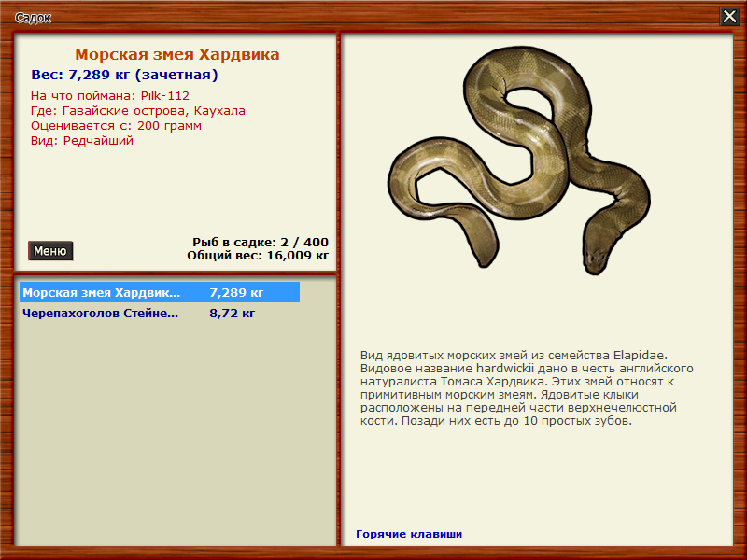The height and width of the screenshot is (560, 747).
Task: Click the На что поймана: Pilk-112 line
Action: [x=110, y=96]
